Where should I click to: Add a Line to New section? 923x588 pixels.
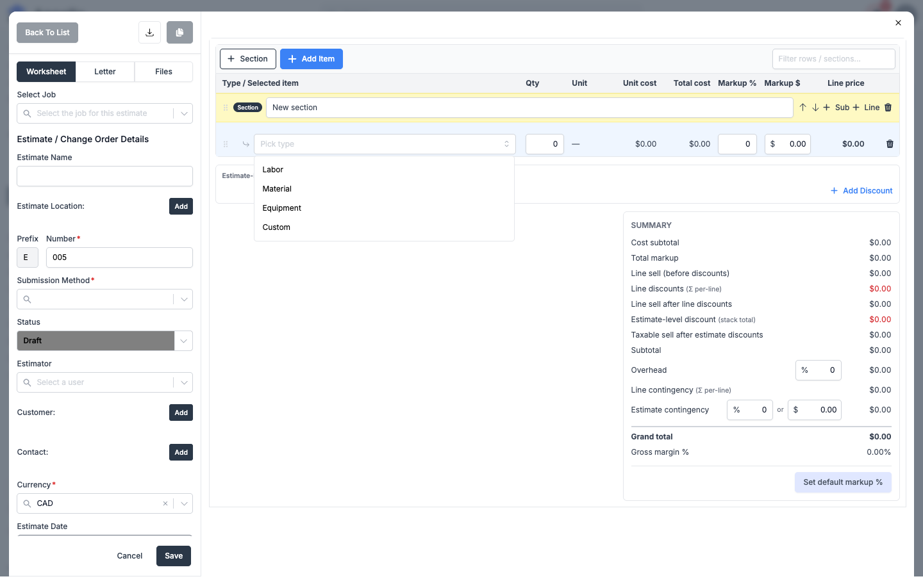pyautogui.click(x=865, y=108)
